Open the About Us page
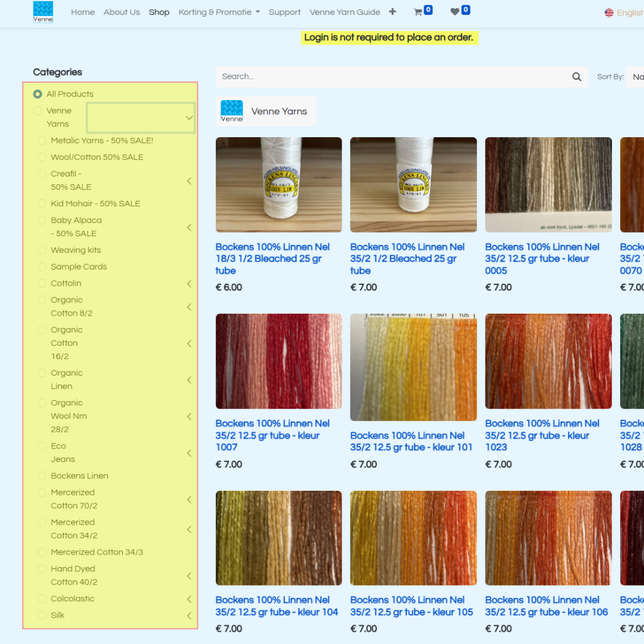This screenshot has width=644, height=644. pyautogui.click(x=122, y=13)
